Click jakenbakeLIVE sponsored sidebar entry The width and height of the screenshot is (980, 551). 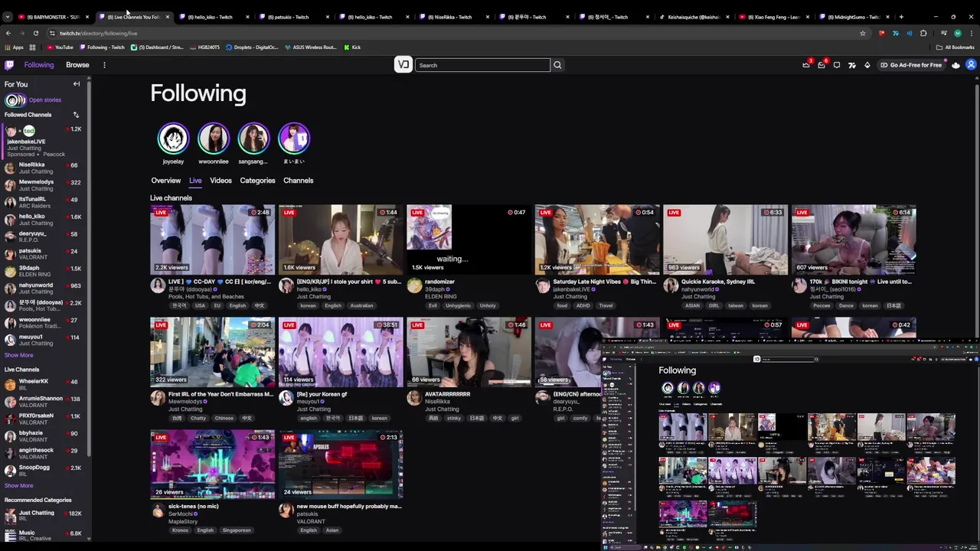(x=44, y=142)
